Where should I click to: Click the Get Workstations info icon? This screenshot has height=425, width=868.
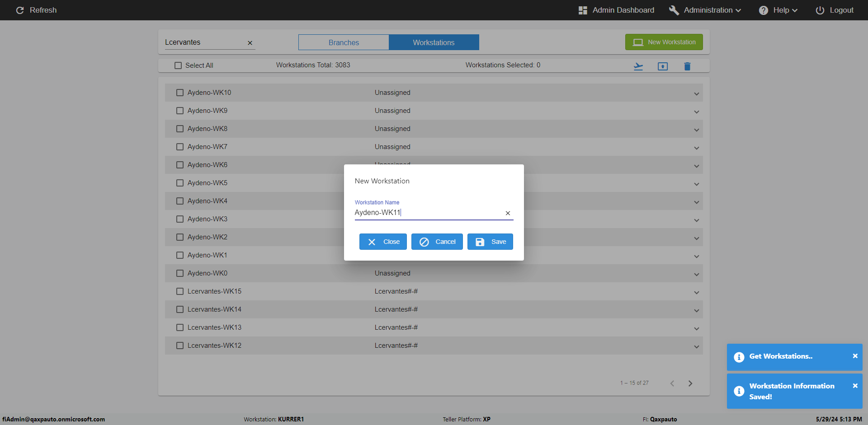tap(739, 357)
